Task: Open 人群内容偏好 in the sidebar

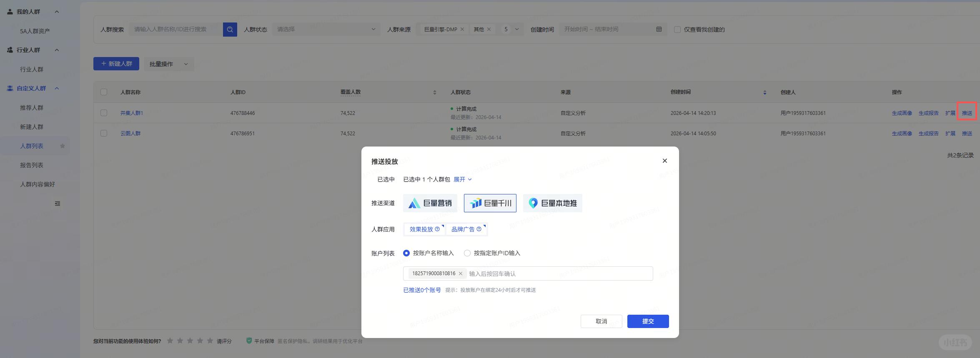Action: tap(38, 184)
